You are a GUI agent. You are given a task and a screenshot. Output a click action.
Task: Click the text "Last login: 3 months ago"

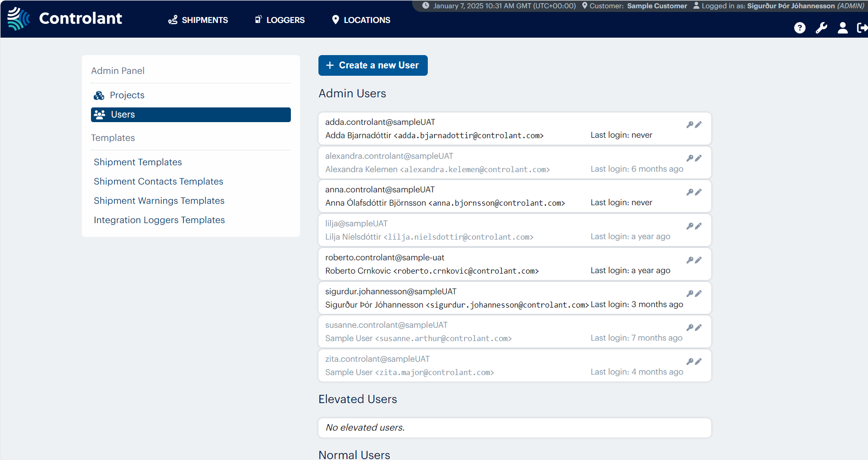point(637,304)
